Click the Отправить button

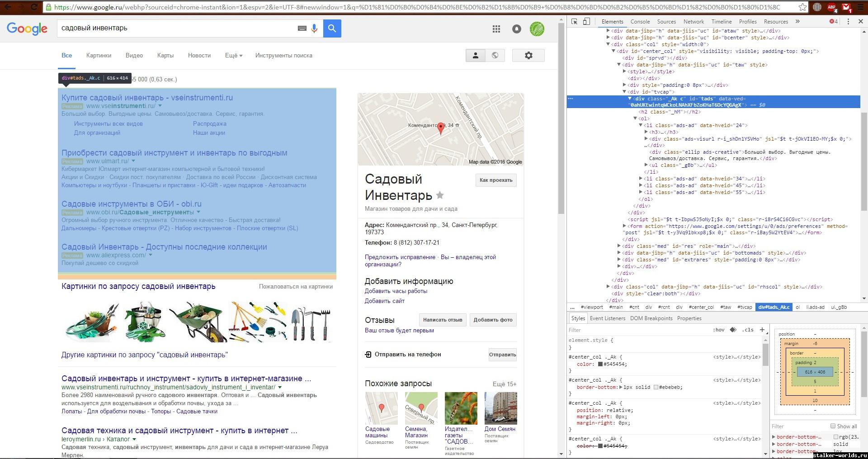coord(502,355)
